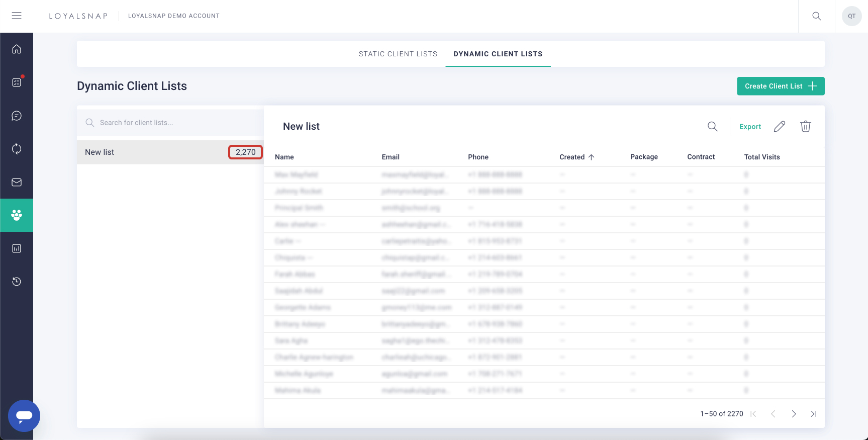
Task: Open the email envelope sidebar icon
Action: pos(17,182)
